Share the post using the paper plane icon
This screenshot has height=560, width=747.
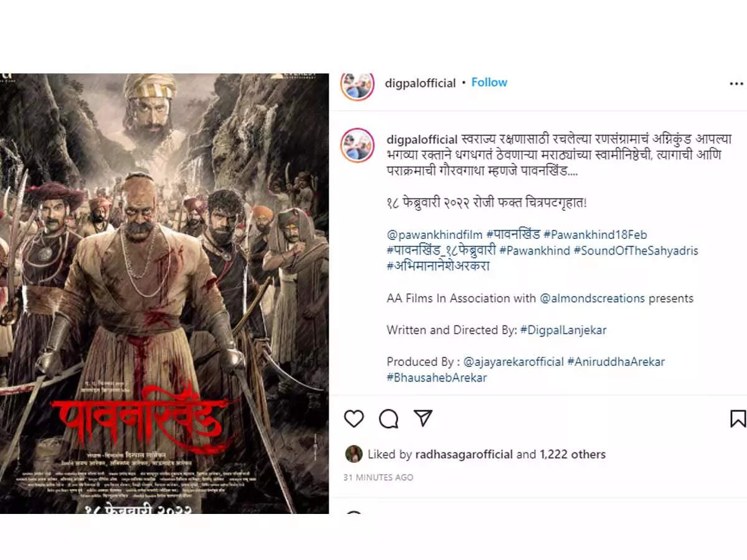(x=423, y=418)
